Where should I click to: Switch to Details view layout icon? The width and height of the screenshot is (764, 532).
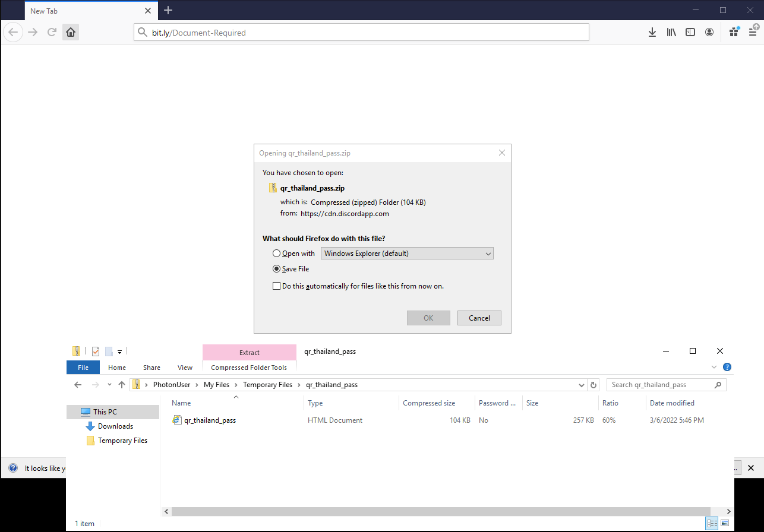coord(711,524)
